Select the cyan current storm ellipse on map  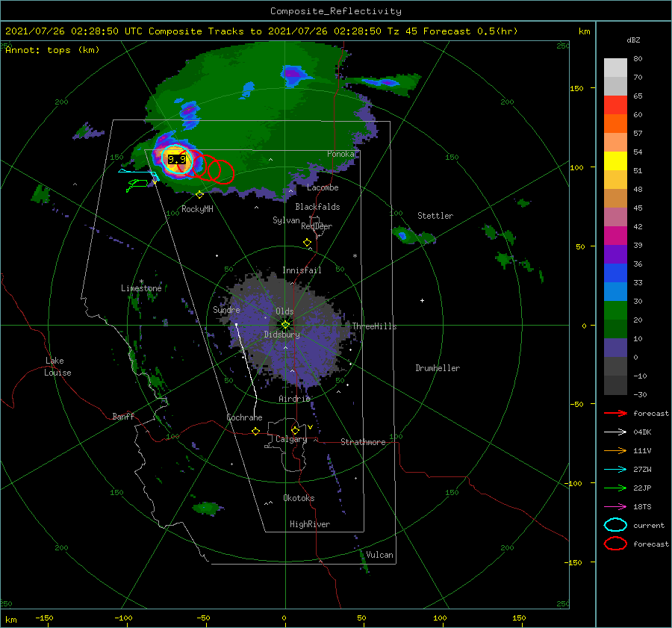click(176, 160)
